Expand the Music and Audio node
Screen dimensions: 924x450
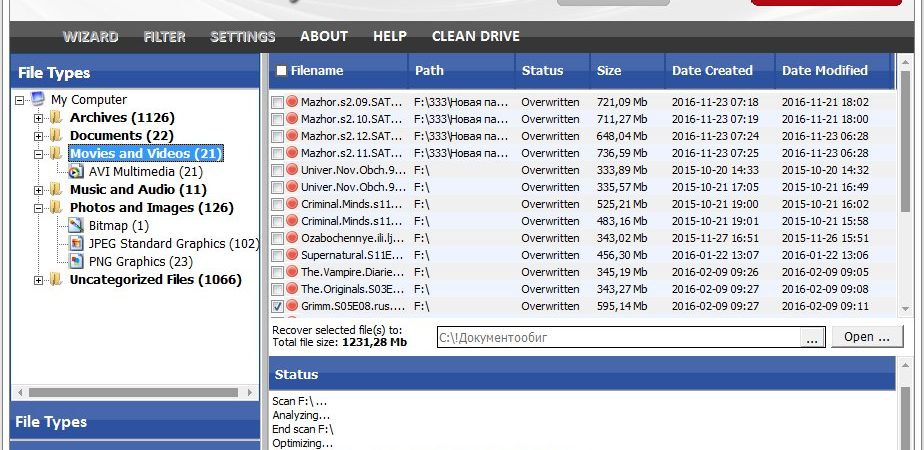[39, 190]
